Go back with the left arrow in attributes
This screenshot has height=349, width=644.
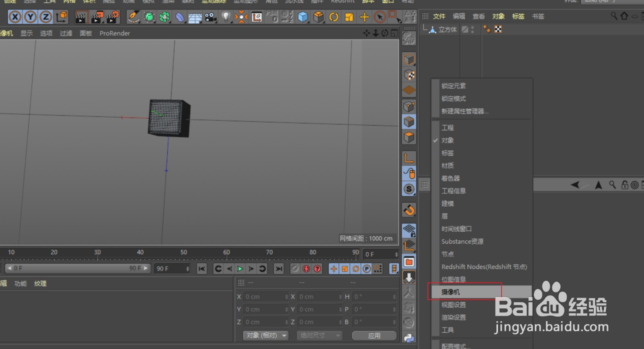[x=575, y=185]
